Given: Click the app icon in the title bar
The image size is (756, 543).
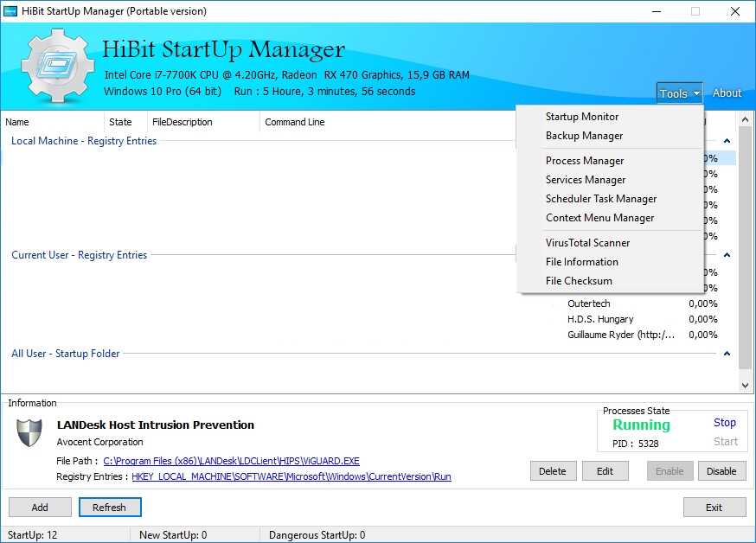Looking at the screenshot, I should click(x=10, y=11).
